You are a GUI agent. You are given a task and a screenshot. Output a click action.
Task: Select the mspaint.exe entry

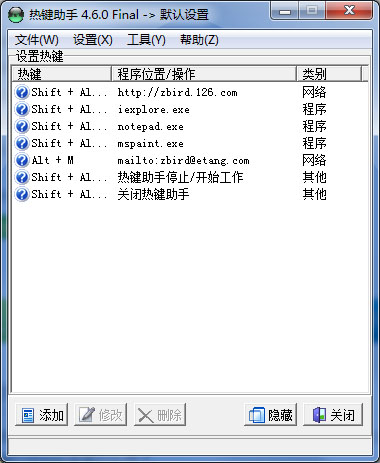click(150, 144)
